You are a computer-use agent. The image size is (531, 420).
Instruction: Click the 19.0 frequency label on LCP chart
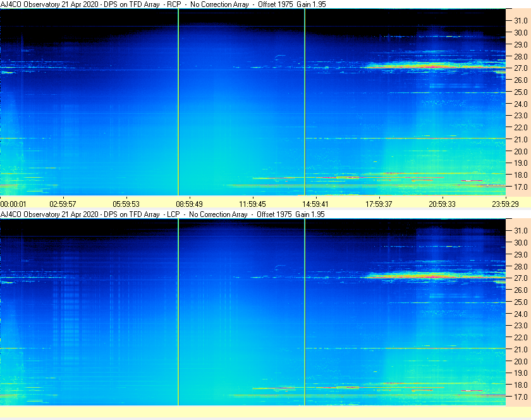[x=521, y=373]
